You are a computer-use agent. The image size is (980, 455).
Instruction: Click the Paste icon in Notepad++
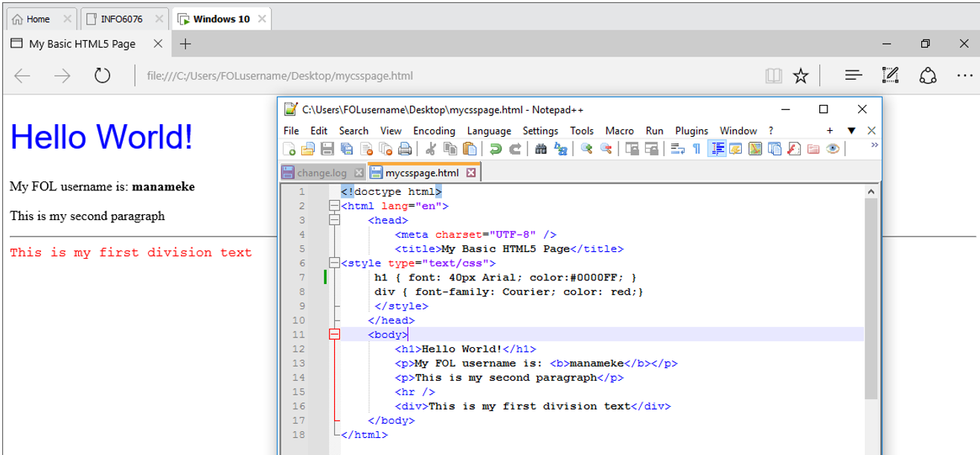[470, 149]
